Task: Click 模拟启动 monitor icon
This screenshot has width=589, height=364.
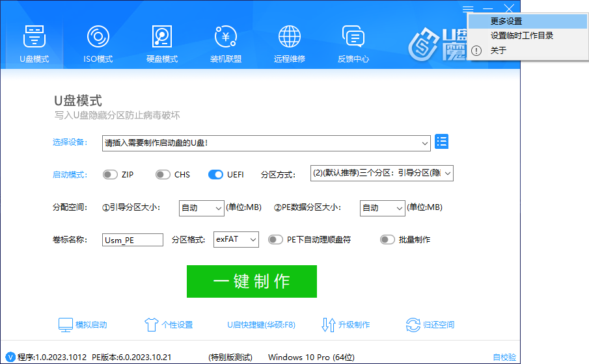Action: tap(65, 324)
